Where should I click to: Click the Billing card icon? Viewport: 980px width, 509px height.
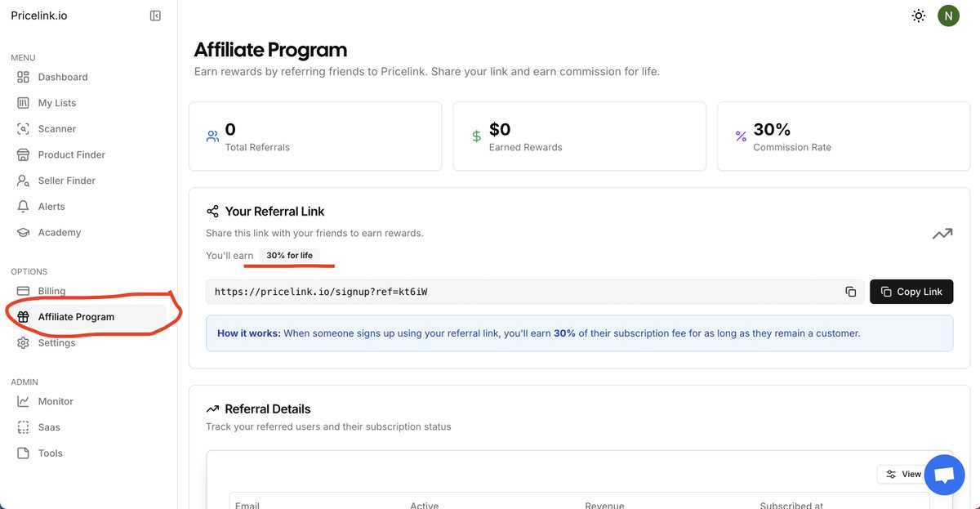point(23,291)
